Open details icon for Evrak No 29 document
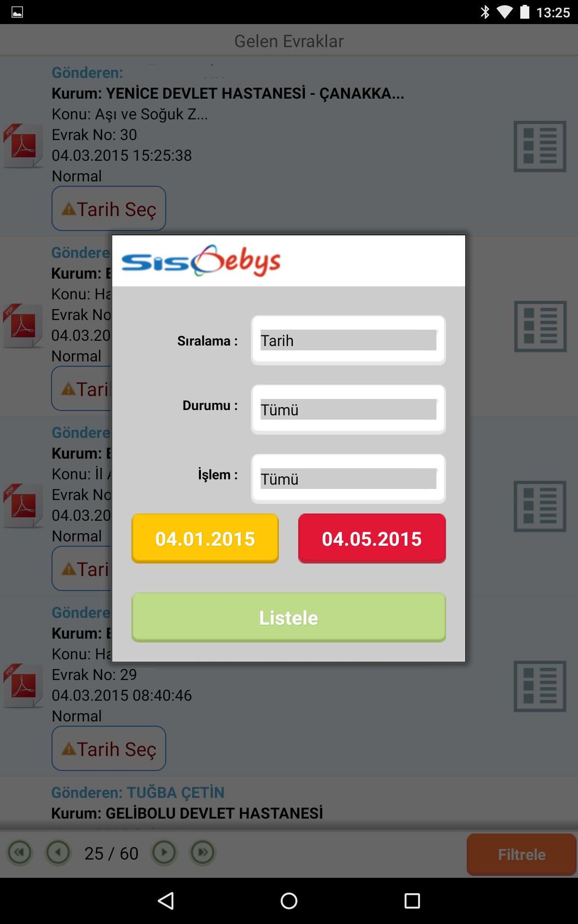The height and width of the screenshot is (924, 578). click(539, 686)
